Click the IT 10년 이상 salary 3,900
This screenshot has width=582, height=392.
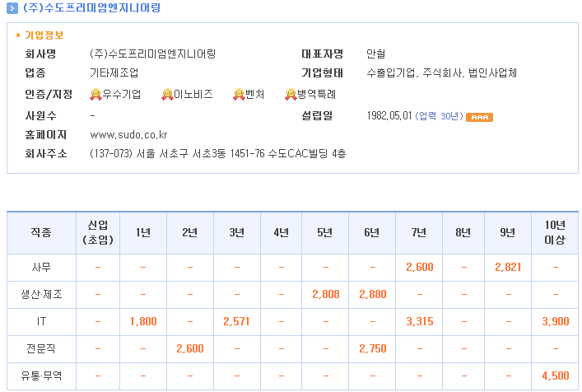tap(556, 321)
